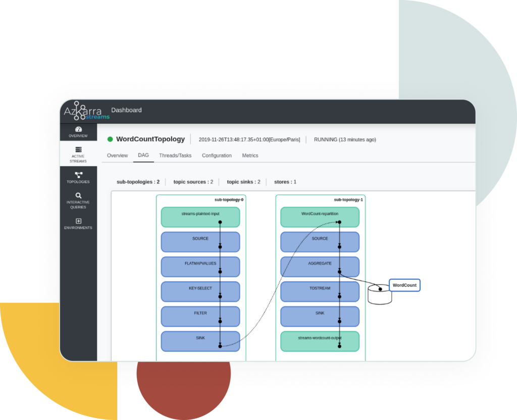The height and width of the screenshot is (420, 517).
Task: Select the FLATMAPVALUES processor node
Action: [x=200, y=267]
